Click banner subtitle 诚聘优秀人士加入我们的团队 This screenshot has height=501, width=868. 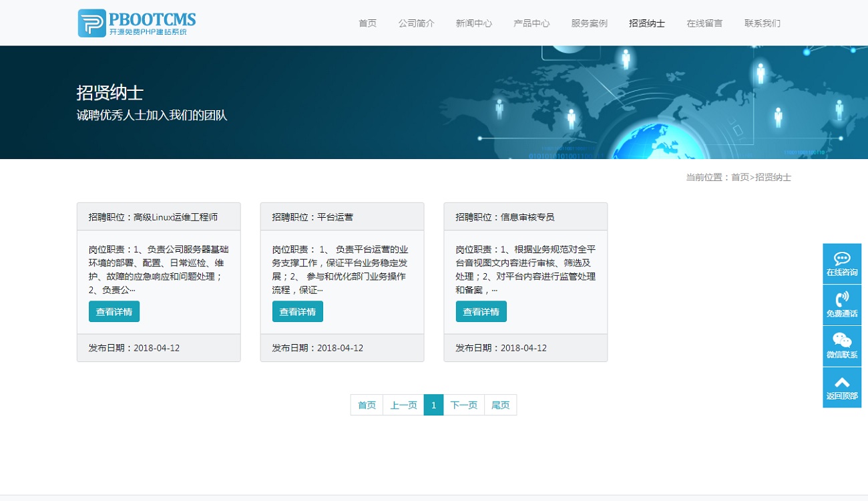pos(152,116)
